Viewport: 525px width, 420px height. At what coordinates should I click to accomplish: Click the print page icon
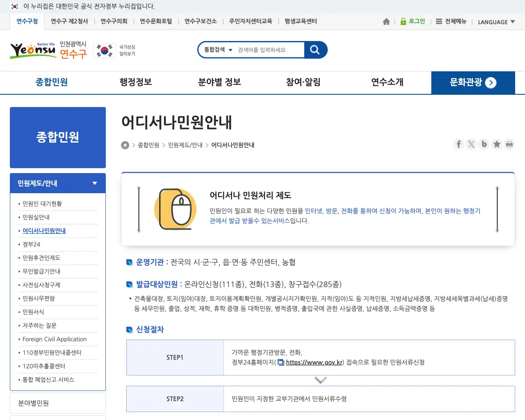tap(509, 144)
